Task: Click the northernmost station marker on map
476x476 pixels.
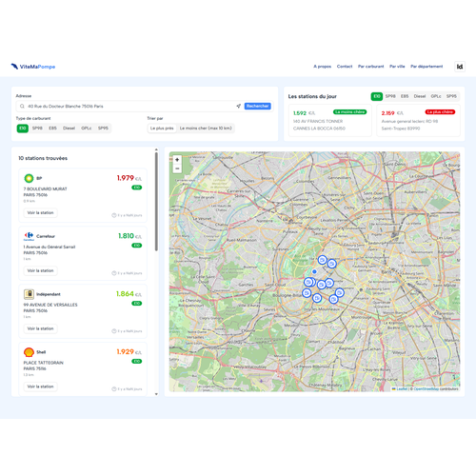Action: click(323, 260)
